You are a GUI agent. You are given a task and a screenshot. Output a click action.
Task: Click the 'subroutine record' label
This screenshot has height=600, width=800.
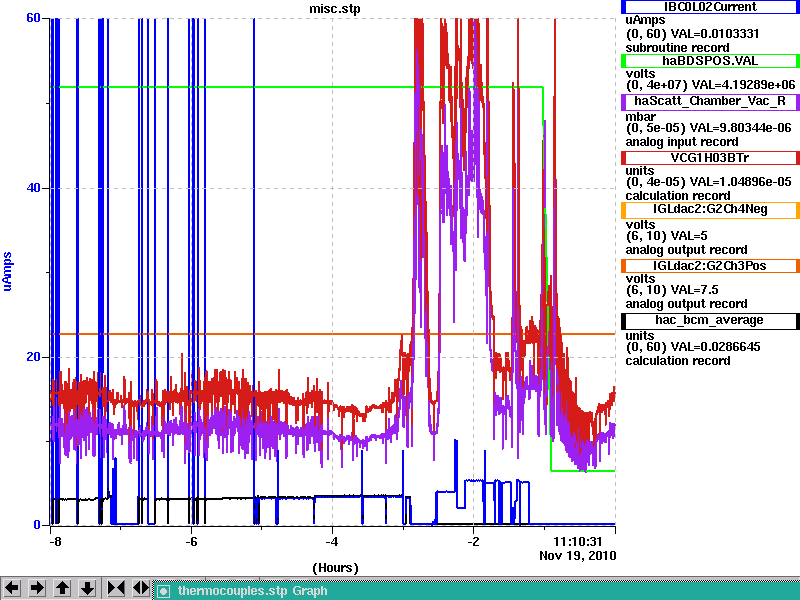tap(678, 48)
